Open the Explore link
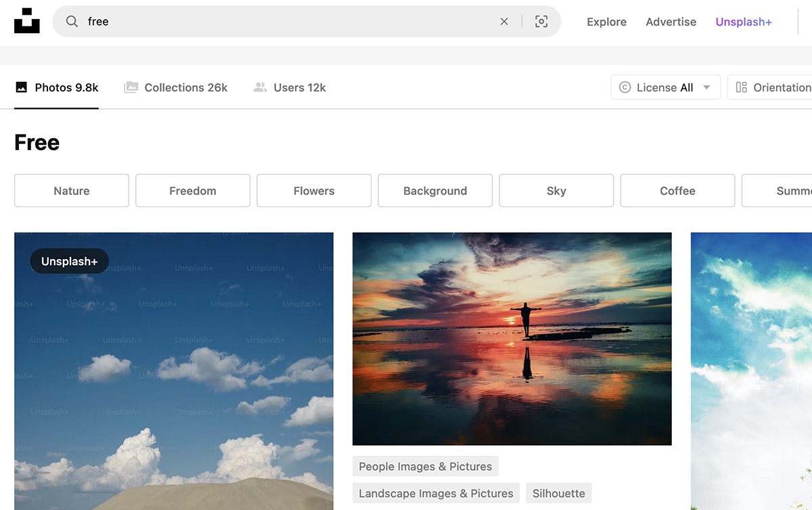The width and height of the screenshot is (812, 510). (x=606, y=22)
